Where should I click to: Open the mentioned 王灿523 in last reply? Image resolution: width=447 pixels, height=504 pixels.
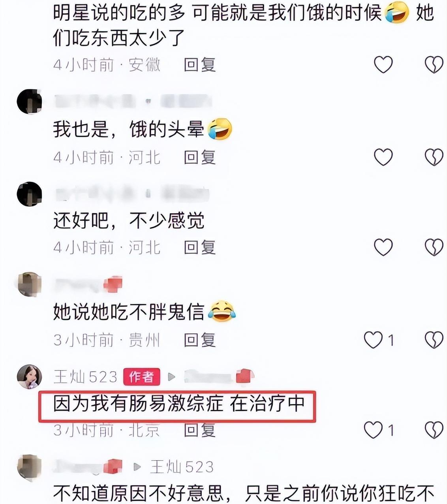[x=182, y=467]
